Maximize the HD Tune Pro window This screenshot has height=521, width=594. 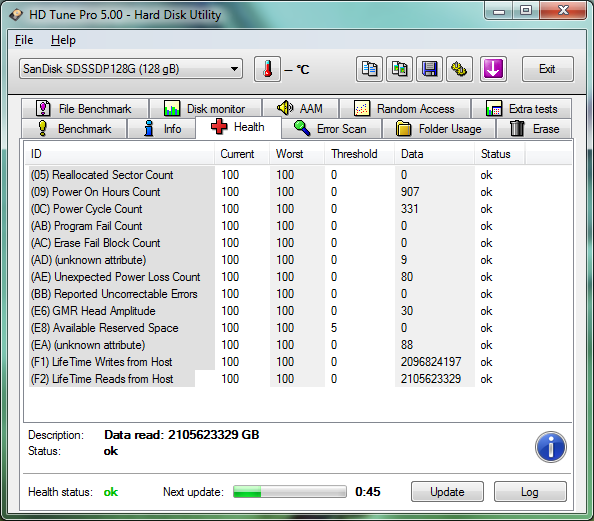(526, 10)
